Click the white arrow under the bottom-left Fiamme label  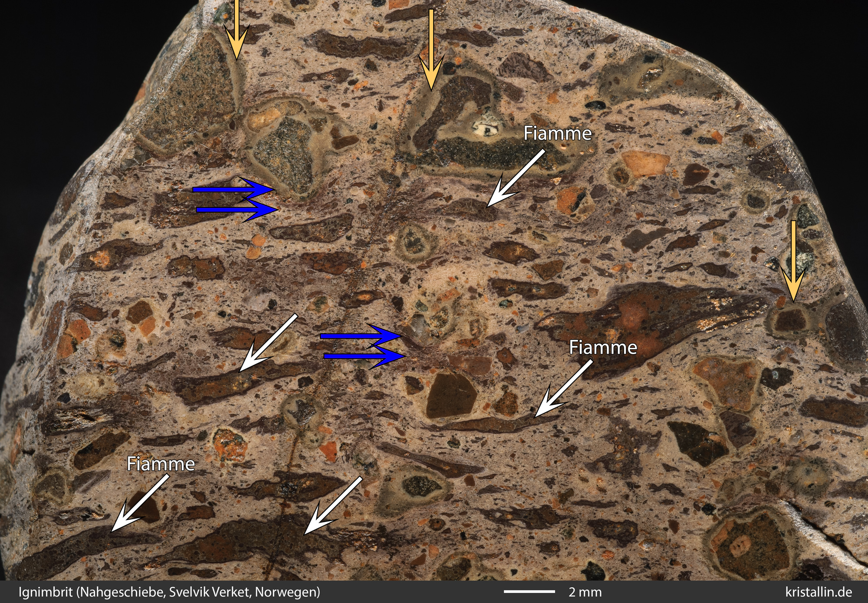140,502
